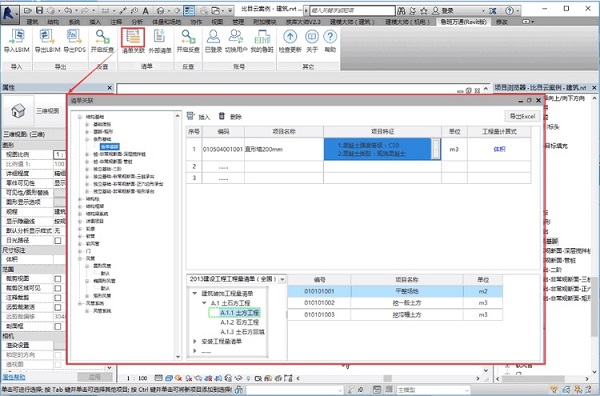Open the 修改 ribbon tab
Image resolution: width=600 pixels, height=396 pixels.
point(502,22)
